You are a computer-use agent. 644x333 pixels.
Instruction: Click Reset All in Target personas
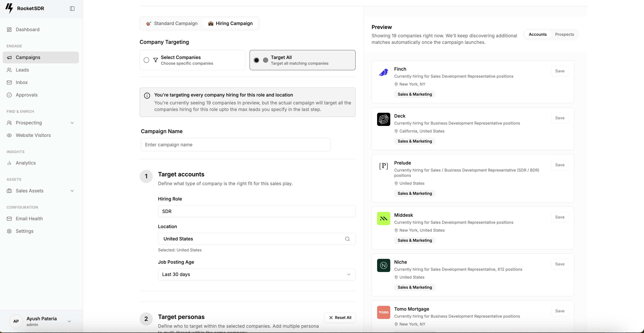point(340,317)
